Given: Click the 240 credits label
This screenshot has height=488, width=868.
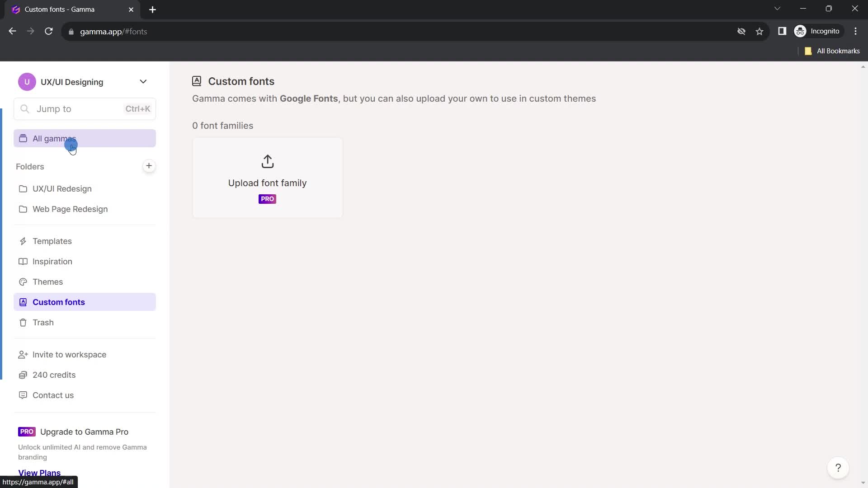Looking at the screenshot, I should 54,374.
